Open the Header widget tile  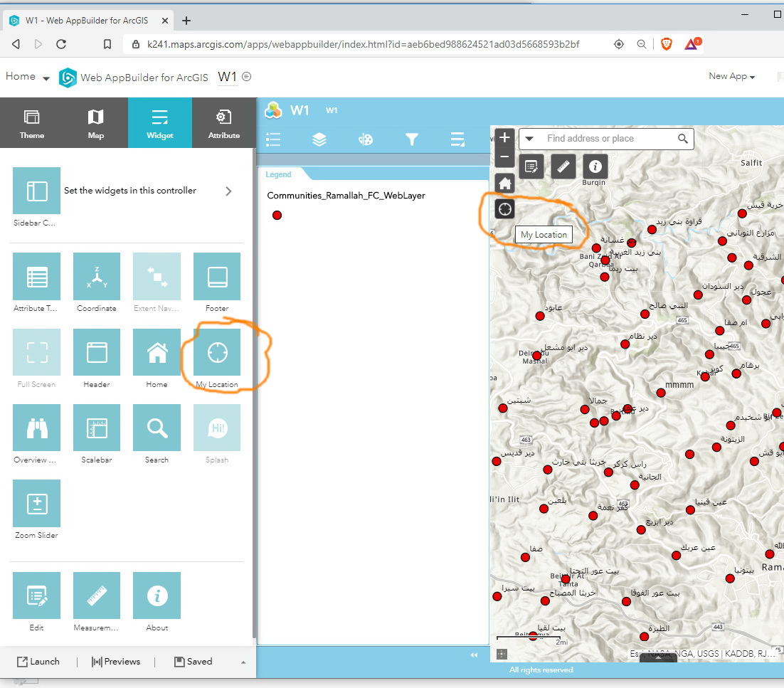(97, 352)
